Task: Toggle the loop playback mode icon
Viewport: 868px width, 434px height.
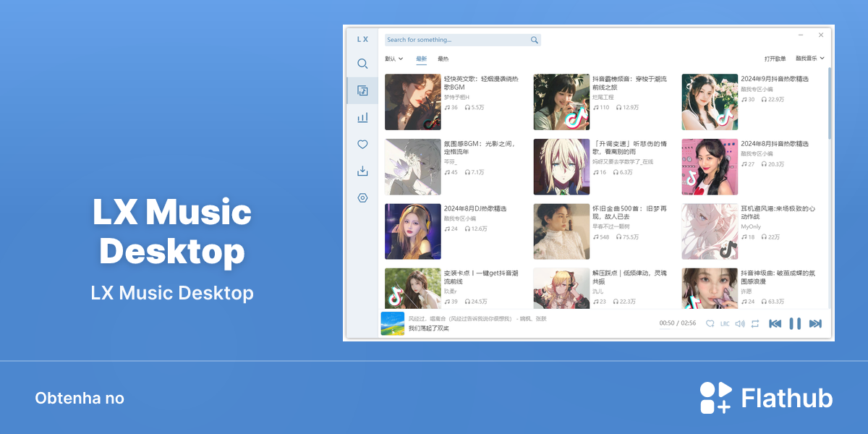Action: click(755, 324)
